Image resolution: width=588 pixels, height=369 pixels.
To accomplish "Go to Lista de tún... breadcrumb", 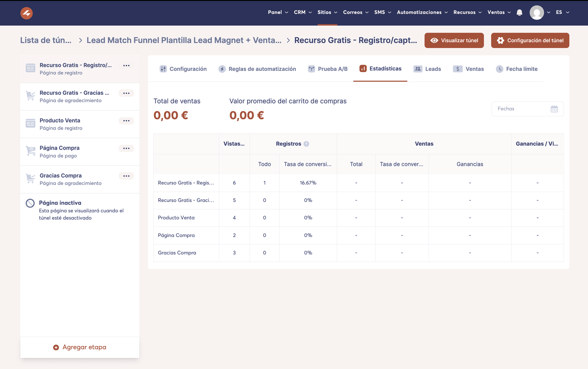I will pos(46,40).
